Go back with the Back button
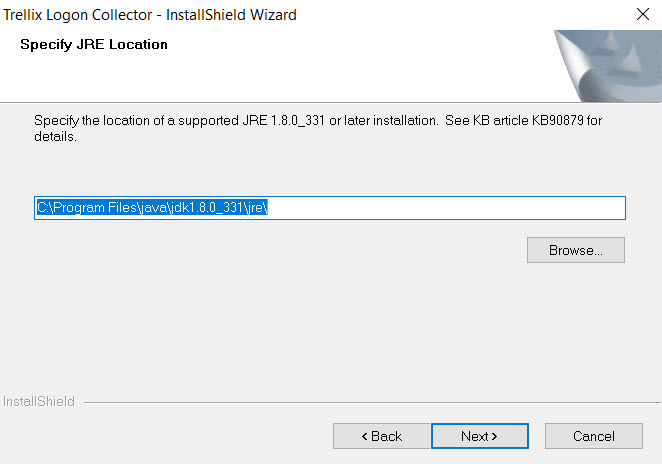The image size is (662, 464). click(x=382, y=436)
